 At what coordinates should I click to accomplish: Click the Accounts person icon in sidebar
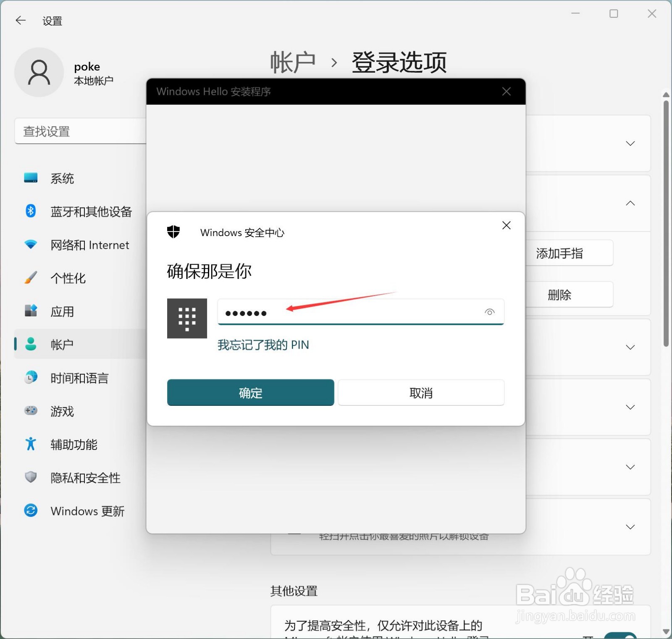31,344
